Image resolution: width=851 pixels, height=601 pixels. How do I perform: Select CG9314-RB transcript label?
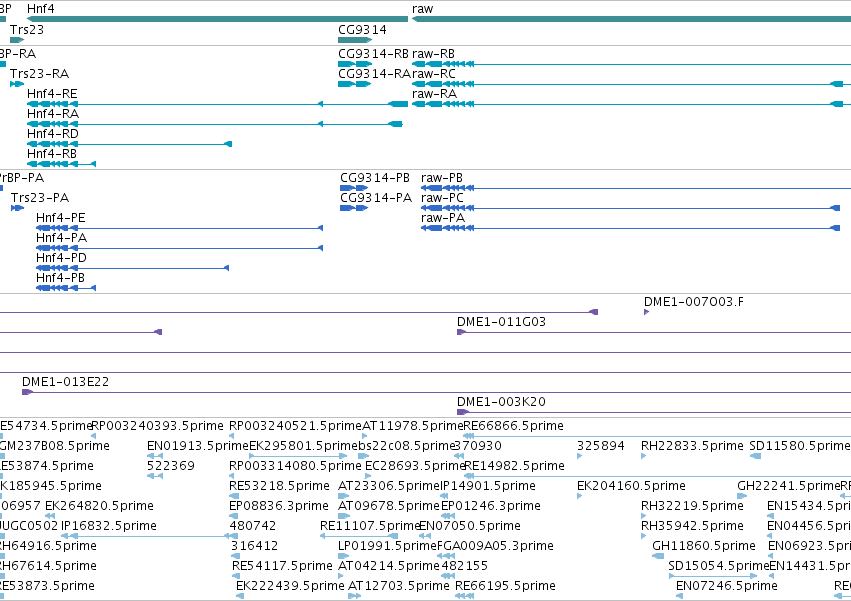[373, 54]
